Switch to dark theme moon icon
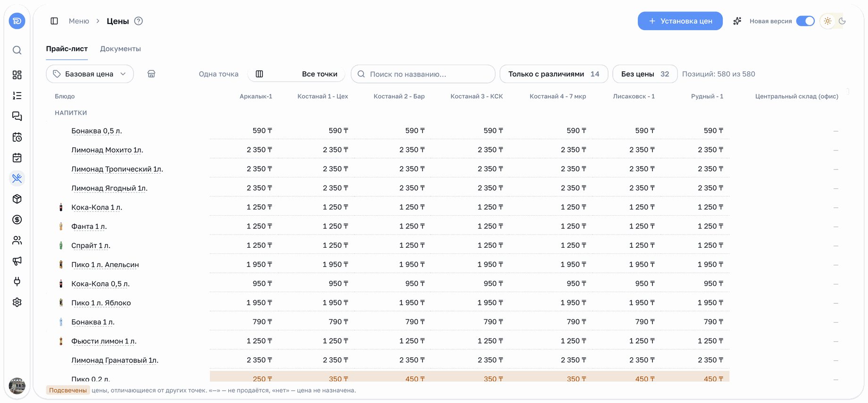The height and width of the screenshot is (403, 868). pyautogui.click(x=842, y=21)
